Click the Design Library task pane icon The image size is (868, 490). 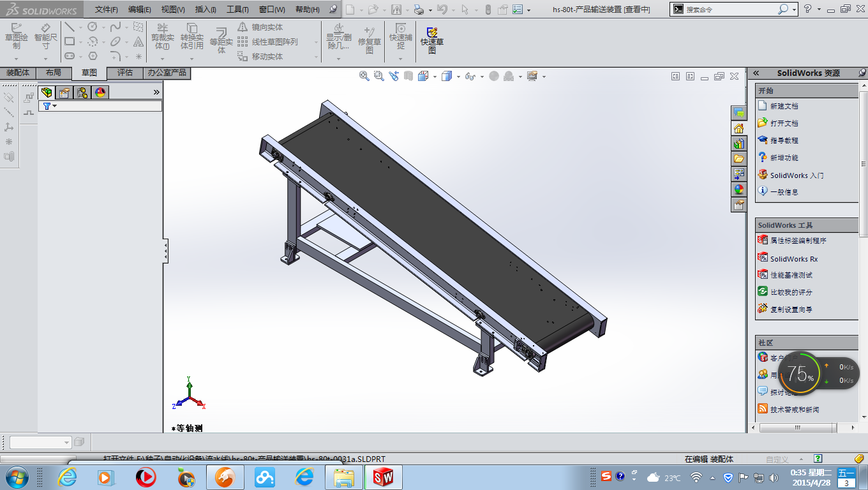click(738, 144)
